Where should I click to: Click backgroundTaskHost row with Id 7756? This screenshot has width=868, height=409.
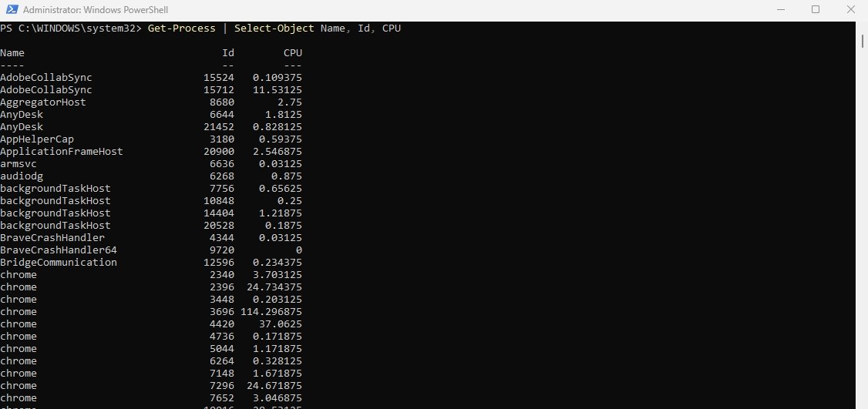pos(151,188)
